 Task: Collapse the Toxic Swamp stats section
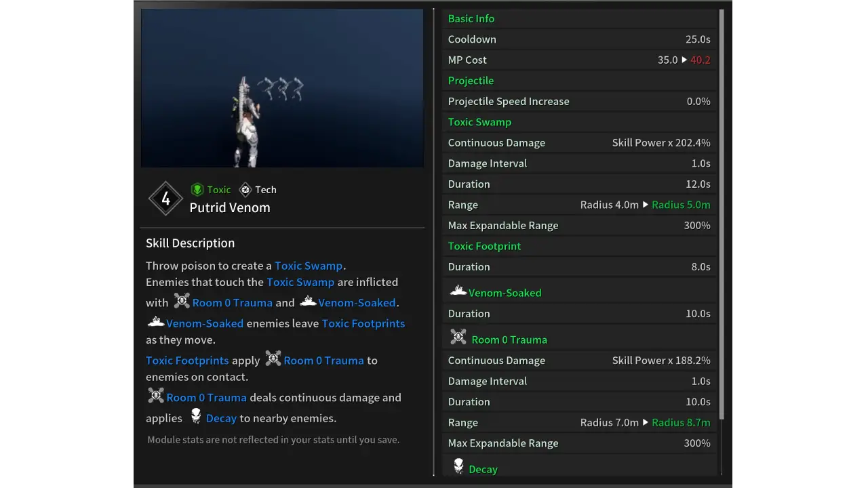coord(479,122)
